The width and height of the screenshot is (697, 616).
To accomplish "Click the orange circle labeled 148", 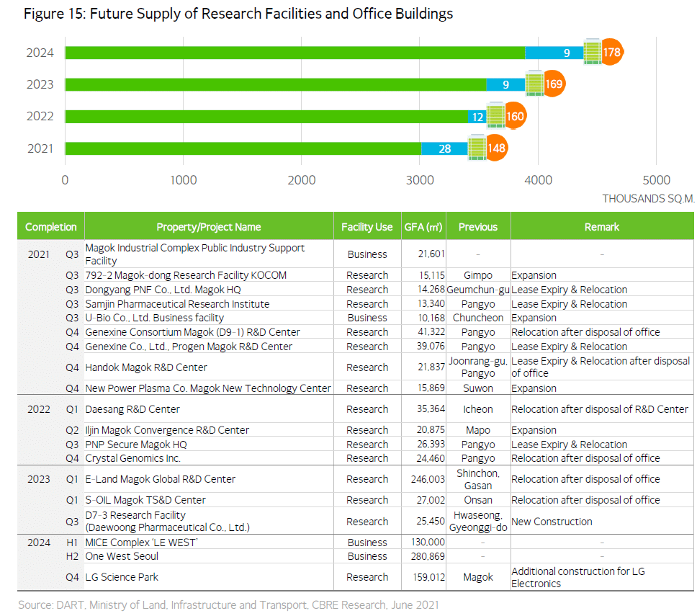I will coord(497,148).
